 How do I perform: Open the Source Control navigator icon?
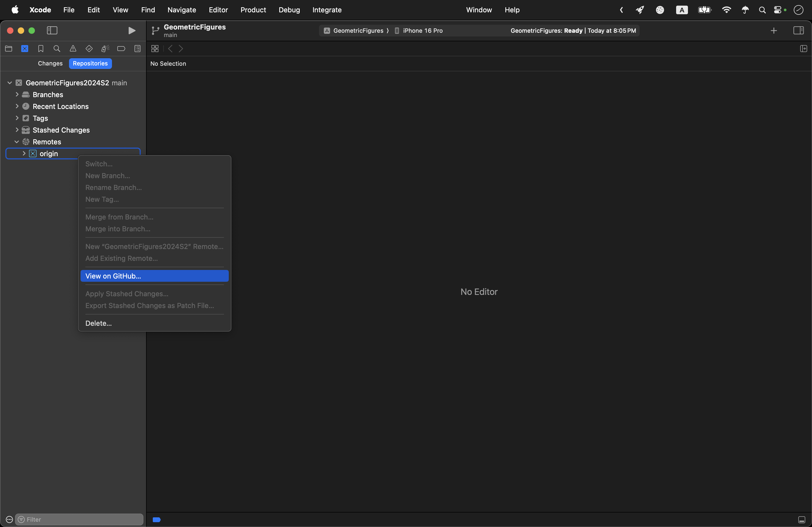click(24, 49)
